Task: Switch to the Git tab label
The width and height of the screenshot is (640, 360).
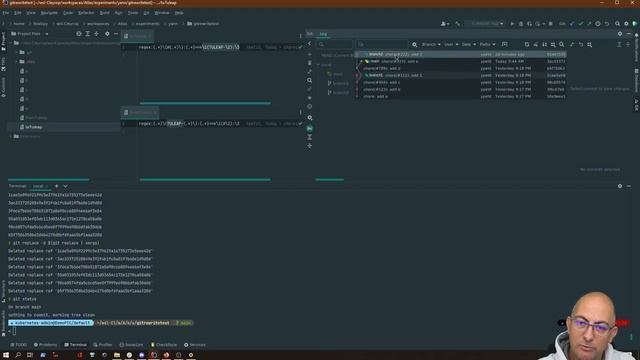Action: point(310,34)
